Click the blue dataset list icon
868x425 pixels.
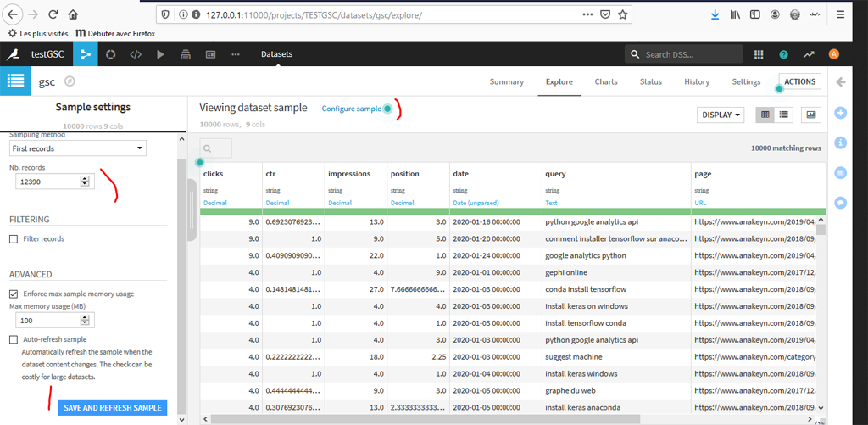pos(15,81)
